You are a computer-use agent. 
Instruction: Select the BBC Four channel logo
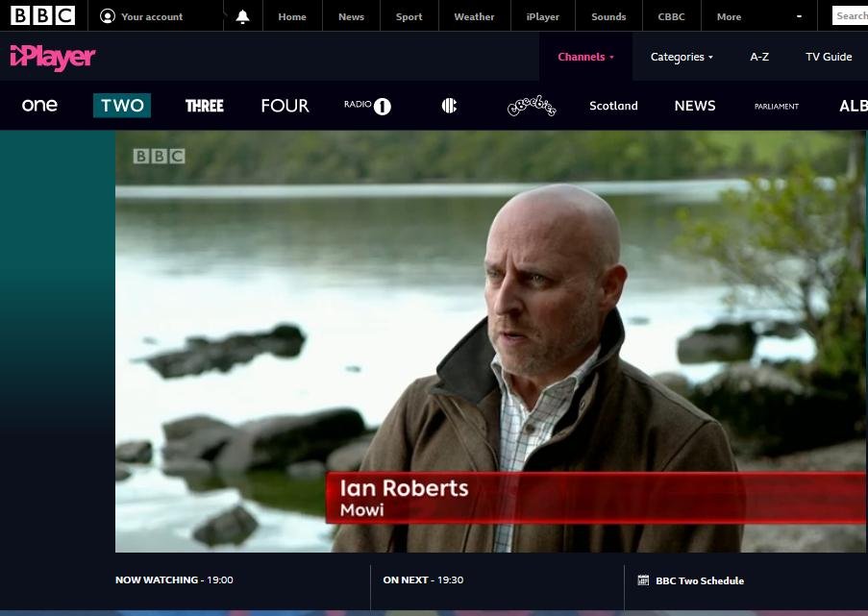(285, 106)
